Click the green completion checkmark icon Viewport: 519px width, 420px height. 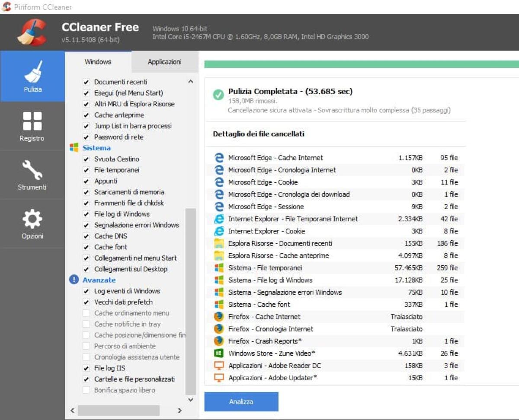tap(218, 95)
